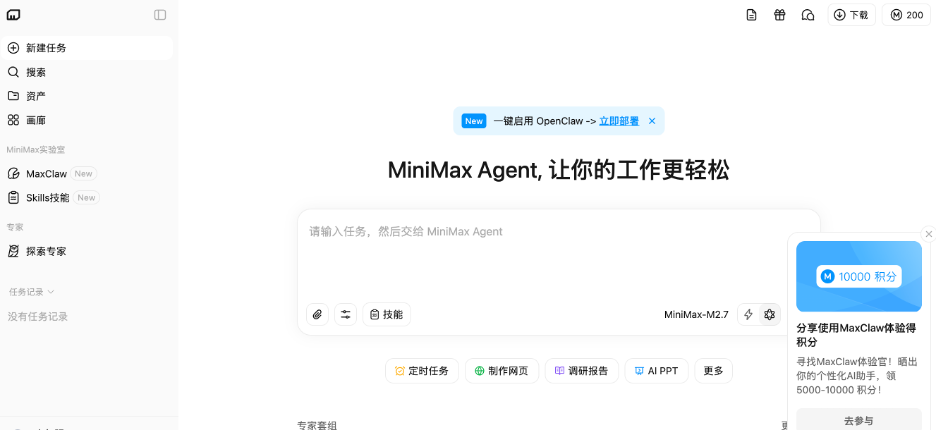Click the New badge beside Skills技能
This screenshot has width=936, height=430.
tap(86, 198)
